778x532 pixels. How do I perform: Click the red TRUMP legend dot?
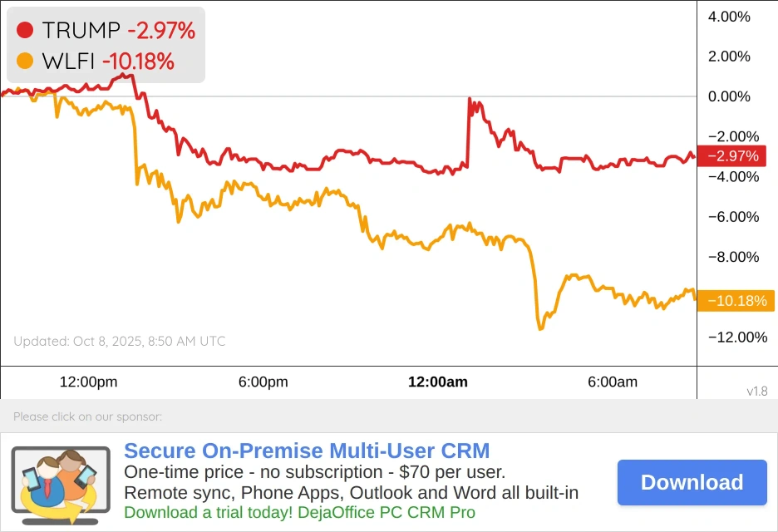25,31
